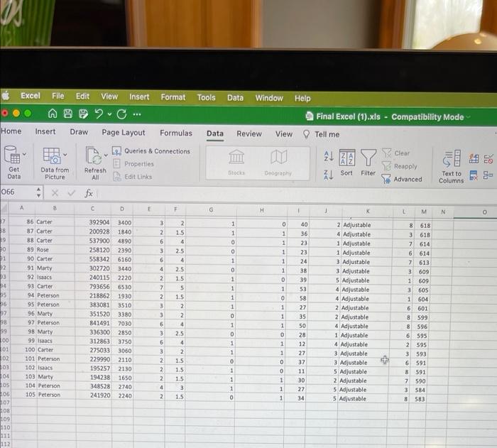The image size is (497, 448).
Task: Click the Remove Duplicates icon
Action: pyautogui.click(x=474, y=175)
